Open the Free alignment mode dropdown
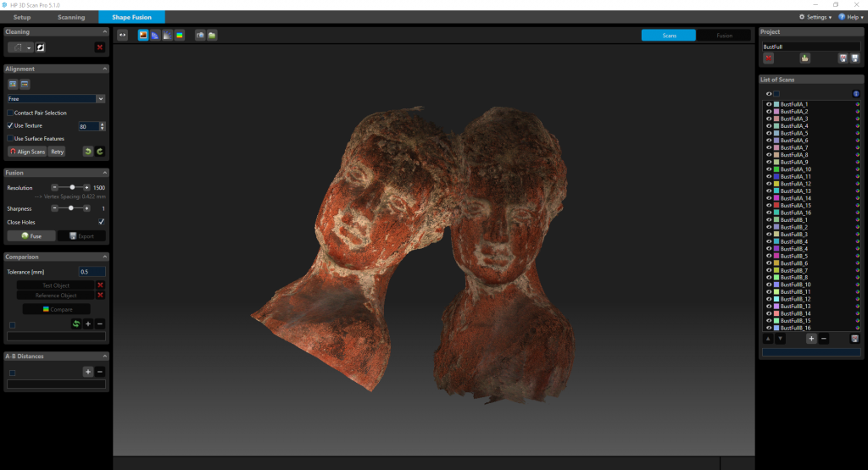This screenshot has height=470, width=868. point(101,99)
